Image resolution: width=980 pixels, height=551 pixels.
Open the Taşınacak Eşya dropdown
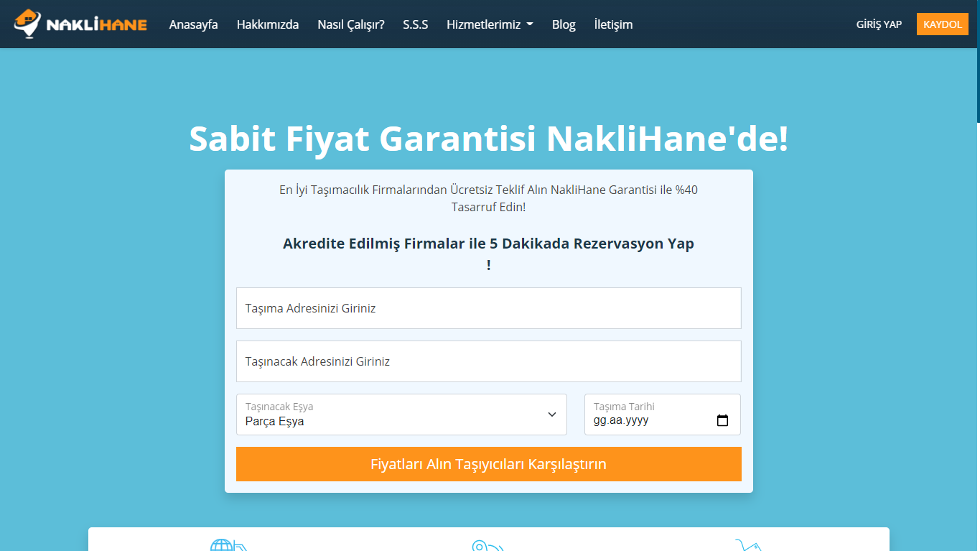[x=401, y=415]
